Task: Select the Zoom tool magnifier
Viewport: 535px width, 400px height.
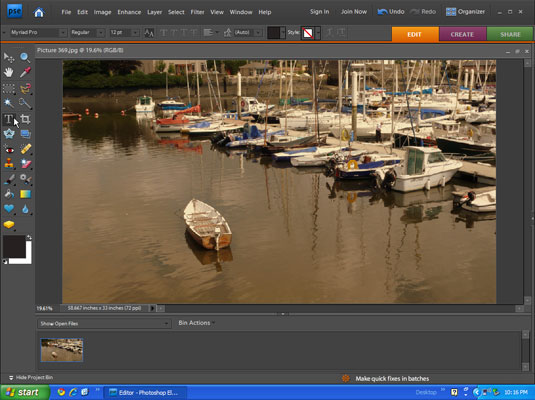Action: 25,57
